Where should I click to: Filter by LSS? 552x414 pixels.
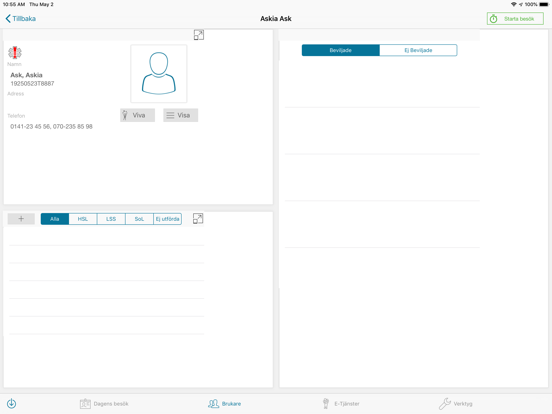[x=111, y=219]
